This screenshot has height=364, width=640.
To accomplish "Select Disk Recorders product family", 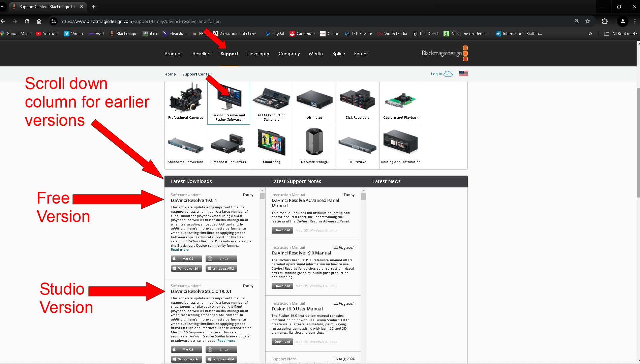I will click(358, 103).
